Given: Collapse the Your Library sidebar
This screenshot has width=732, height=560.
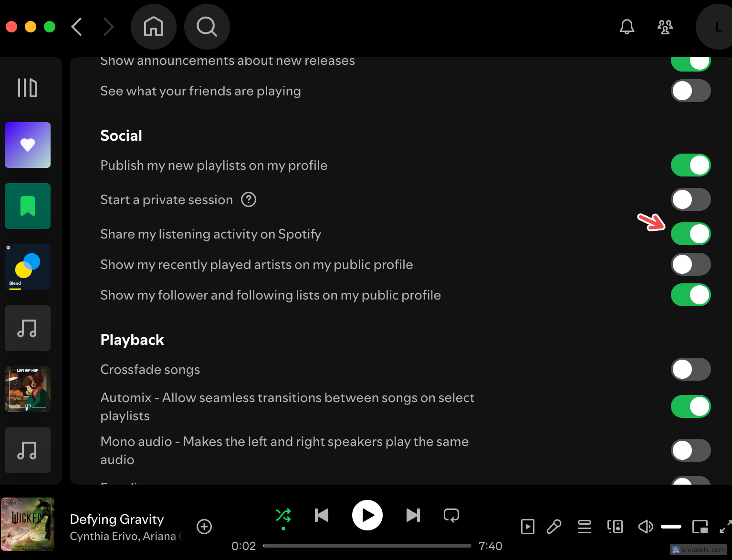Looking at the screenshot, I should click(x=27, y=88).
